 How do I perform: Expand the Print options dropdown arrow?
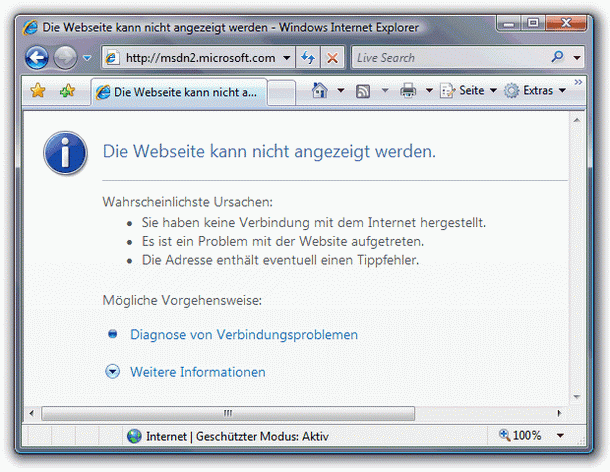429,91
